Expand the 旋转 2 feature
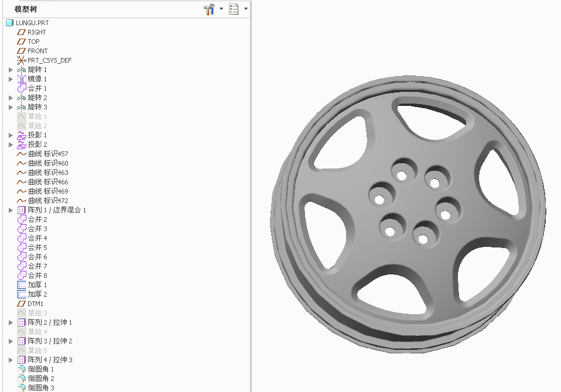The height and width of the screenshot is (392, 561). [x=11, y=98]
